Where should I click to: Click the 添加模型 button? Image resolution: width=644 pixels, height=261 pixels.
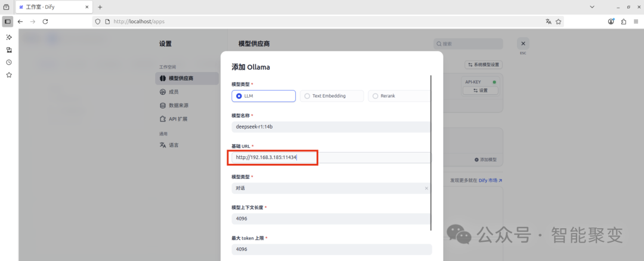pyautogui.click(x=485, y=160)
